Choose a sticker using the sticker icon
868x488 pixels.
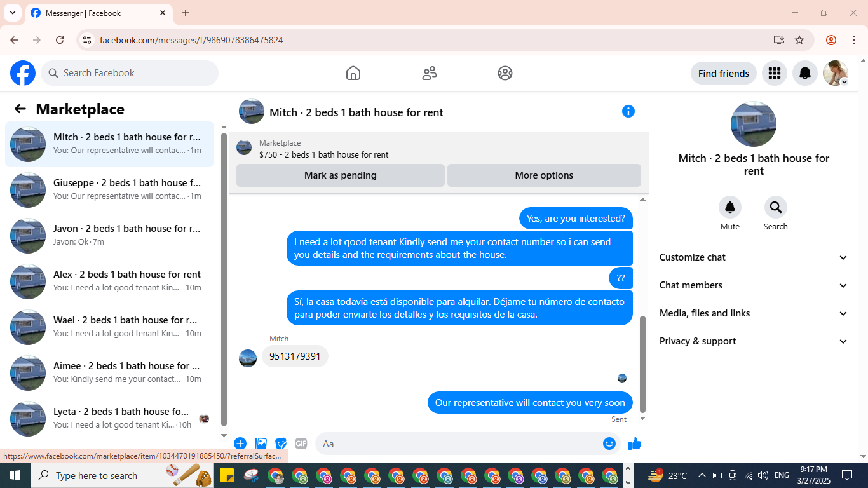tap(281, 444)
